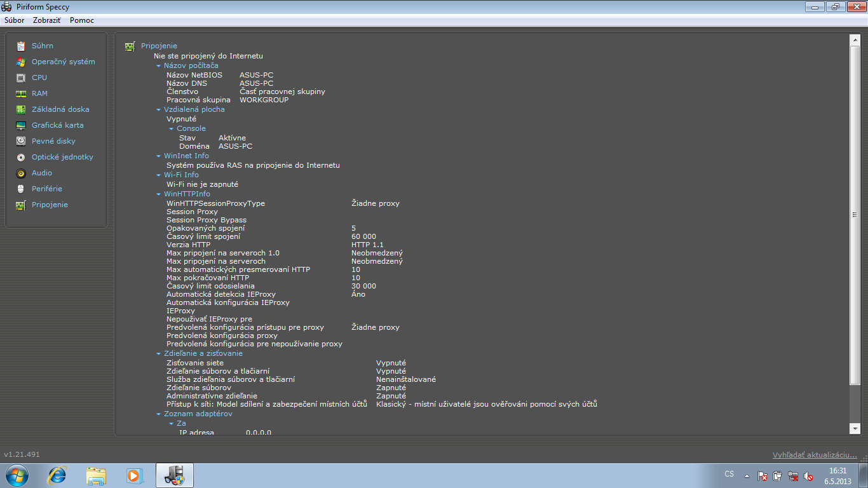This screenshot has width=868, height=488.
Task: Click the Pripojenie network card sidebar icon
Action: pyautogui.click(x=21, y=205)
